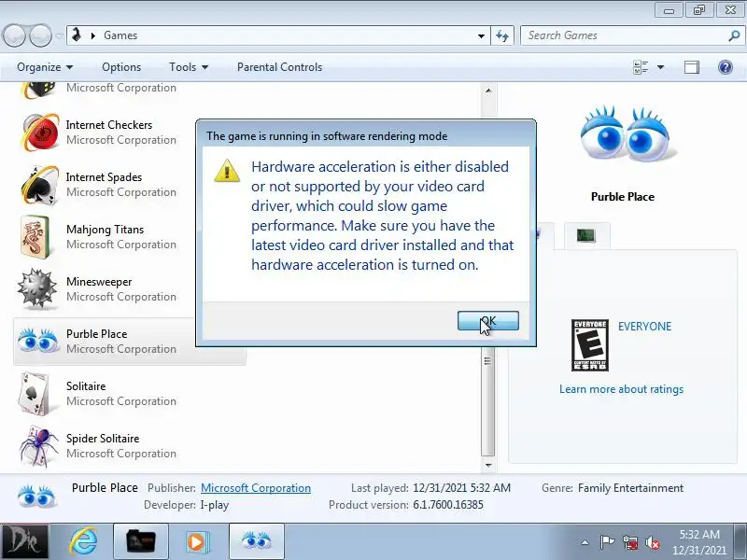Click the change view icon
Viewport: 747px width, 560px height.
641,67
